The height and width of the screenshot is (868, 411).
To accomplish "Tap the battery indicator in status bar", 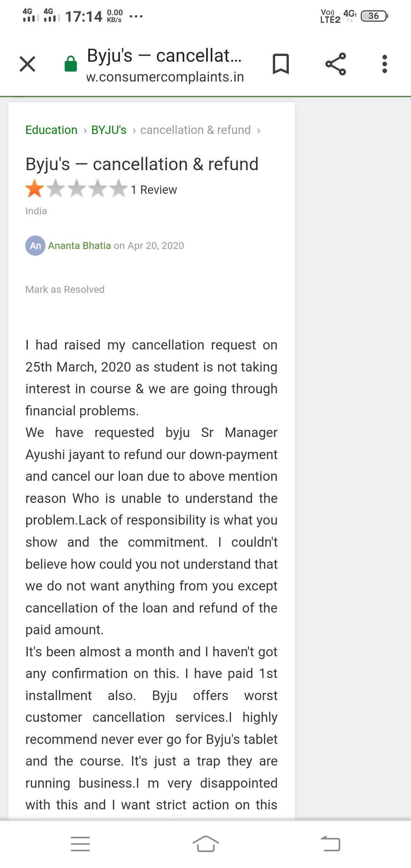I will coord(374,16).
